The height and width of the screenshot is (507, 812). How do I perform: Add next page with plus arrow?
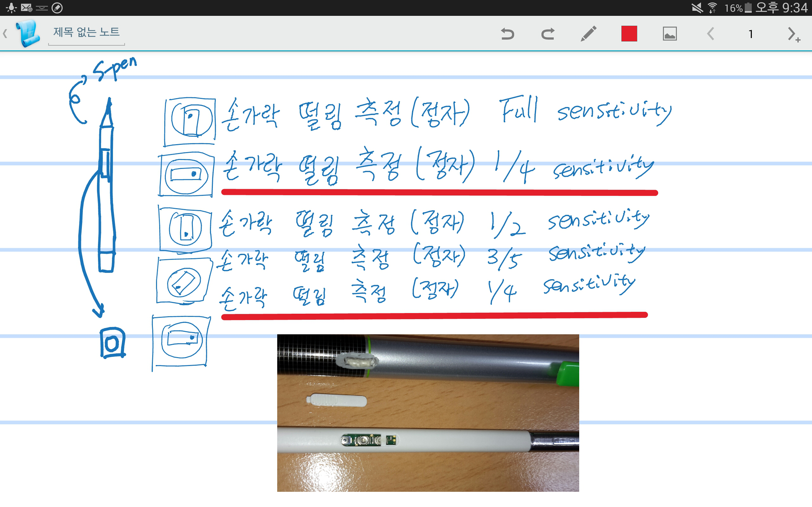pos(793,35)
